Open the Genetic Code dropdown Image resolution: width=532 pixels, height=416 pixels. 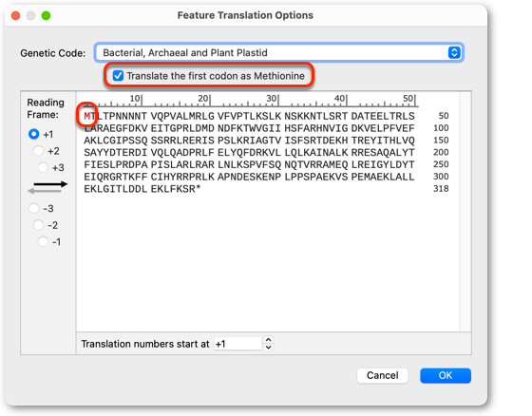pyautogui.click(x=279, y=52)
